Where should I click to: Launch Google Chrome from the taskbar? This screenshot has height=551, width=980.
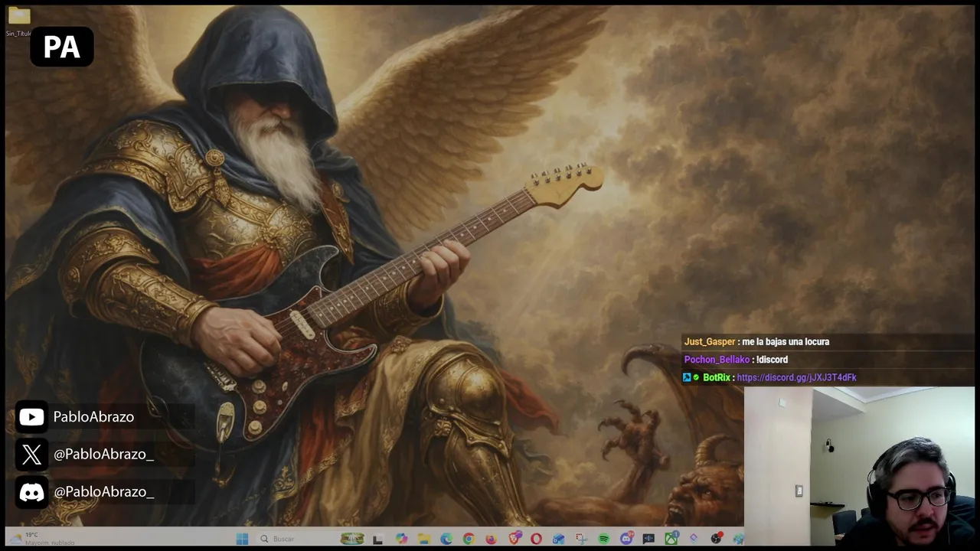tap(469, 539)
